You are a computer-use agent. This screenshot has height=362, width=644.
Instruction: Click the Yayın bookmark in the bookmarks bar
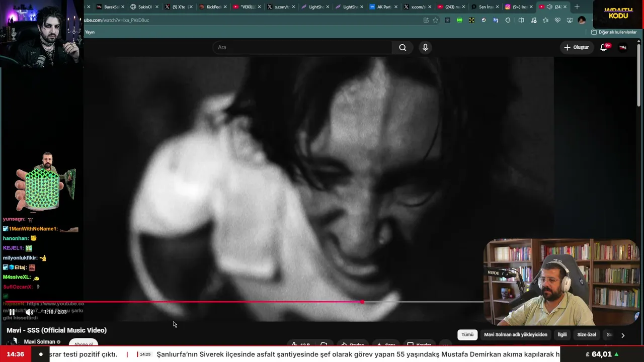point(90,32)
